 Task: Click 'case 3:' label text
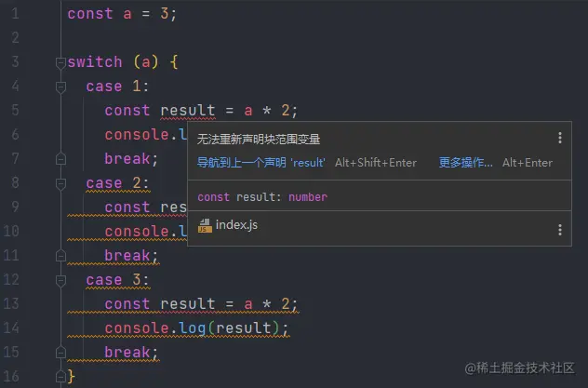(117, 280)
